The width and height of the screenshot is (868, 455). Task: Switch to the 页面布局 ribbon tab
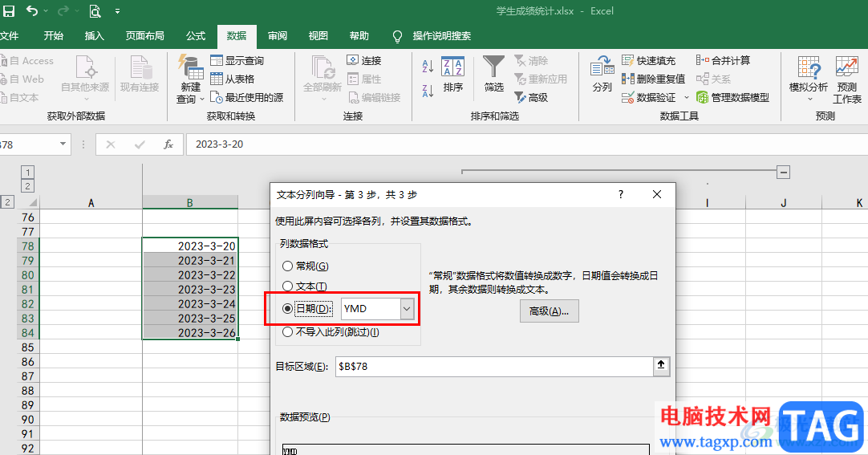145,36
